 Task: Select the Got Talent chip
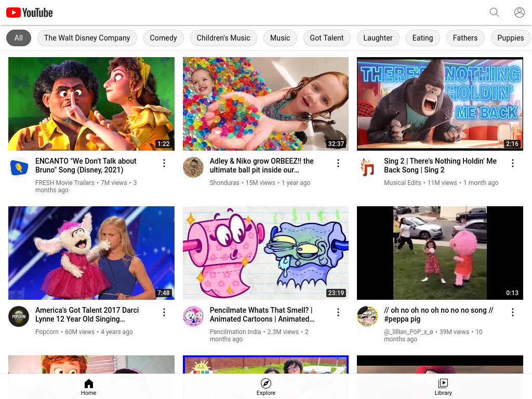tap(327, 38)
